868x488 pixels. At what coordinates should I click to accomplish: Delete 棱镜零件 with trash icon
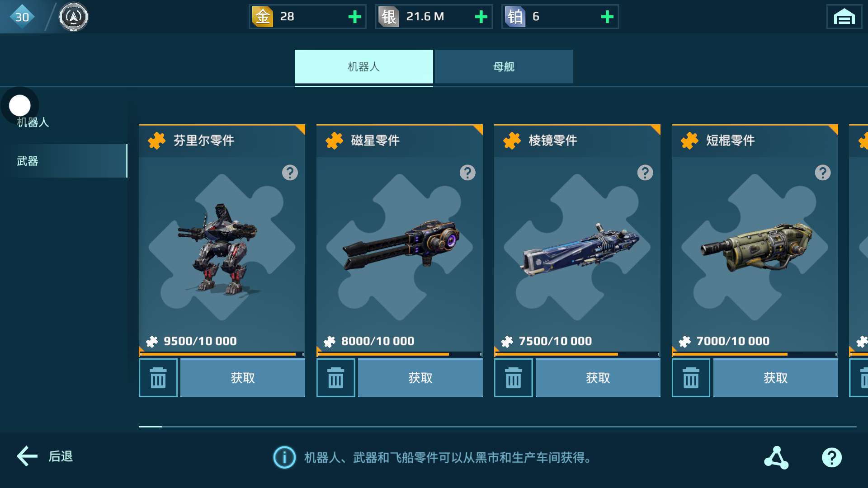(513, 378)
